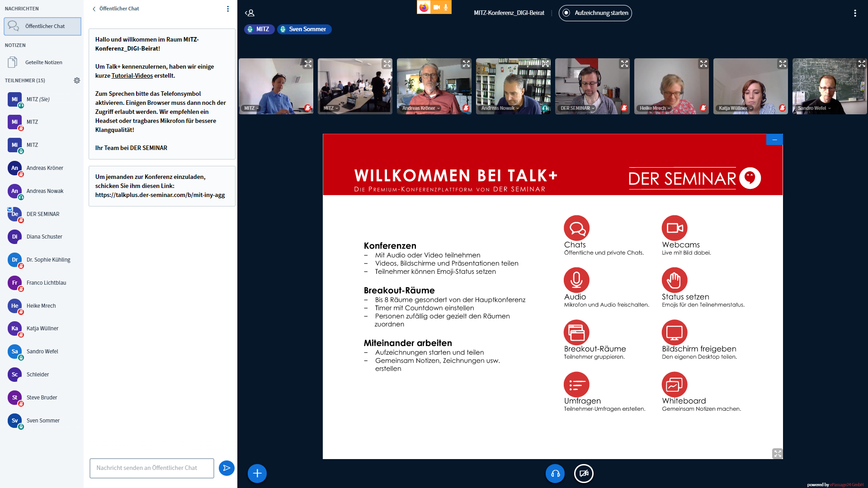This screenshot has width=868, height=488.
Task: Open the Öffentlicher Chat in the sidebar
Action: pos(42,26)
